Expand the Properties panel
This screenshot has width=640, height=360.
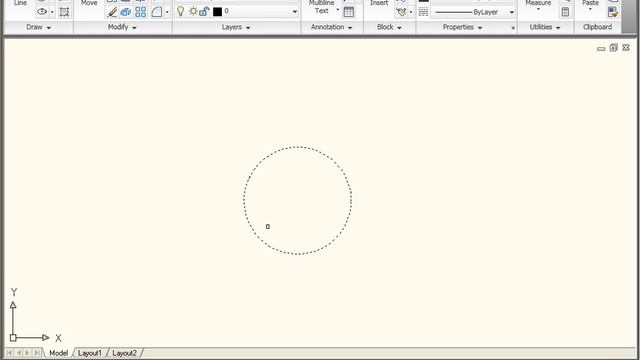(462, 27)
